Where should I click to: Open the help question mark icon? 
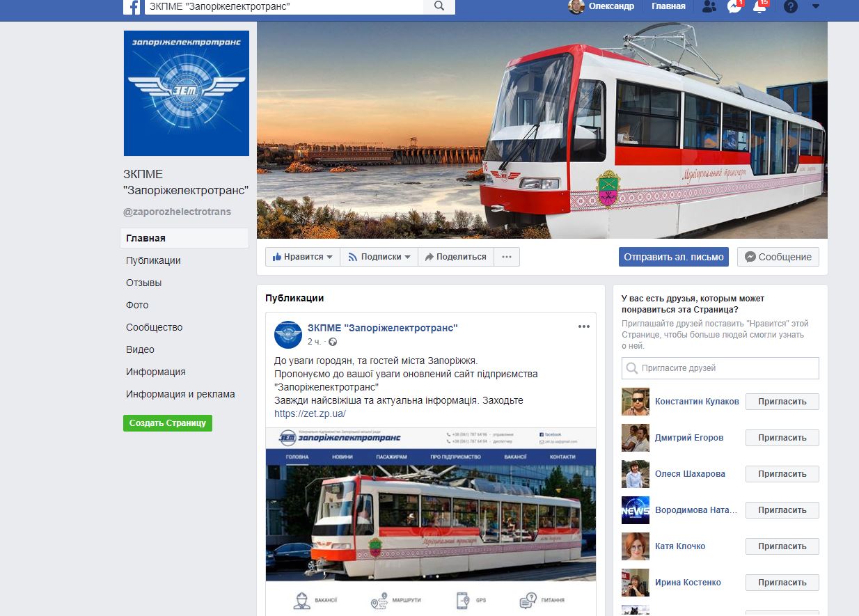(789, 8)
